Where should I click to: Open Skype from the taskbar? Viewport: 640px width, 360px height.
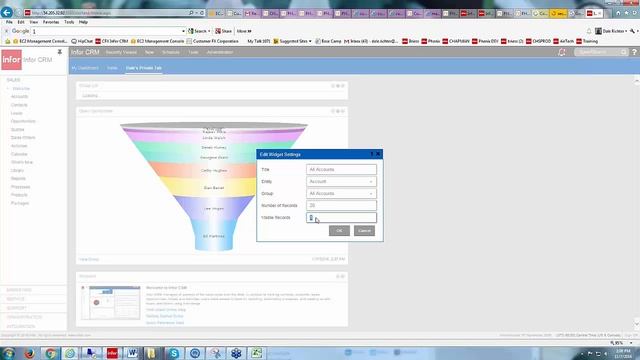click(x=174, y=353)
